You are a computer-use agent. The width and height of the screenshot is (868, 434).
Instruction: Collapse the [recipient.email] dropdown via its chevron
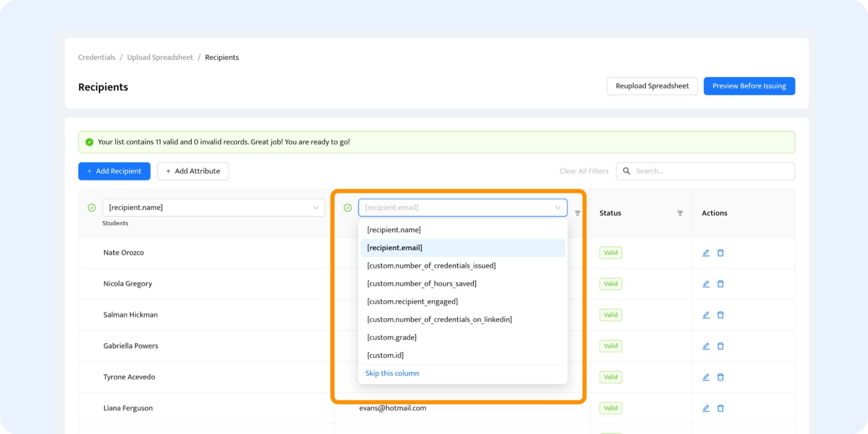pos(558,208)
